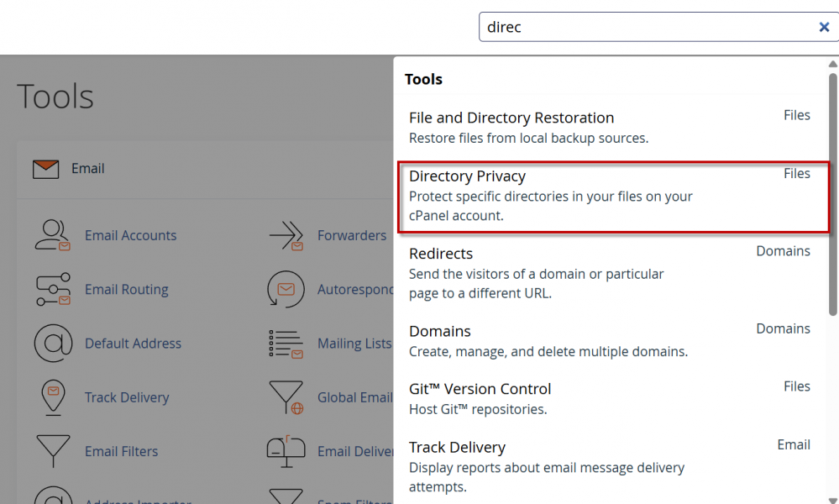The image size is (839, 504).
Task: Choose Redirects from search results
Action: [441, 254]
